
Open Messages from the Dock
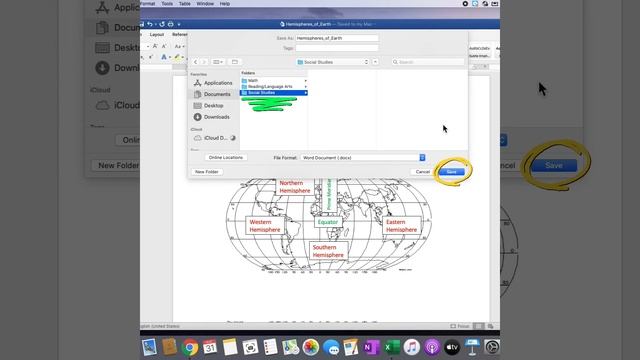(331, 347)
